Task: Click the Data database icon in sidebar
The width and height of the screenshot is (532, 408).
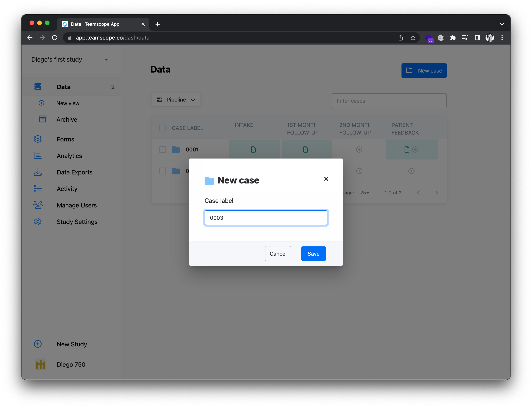Action: [38, 87]
